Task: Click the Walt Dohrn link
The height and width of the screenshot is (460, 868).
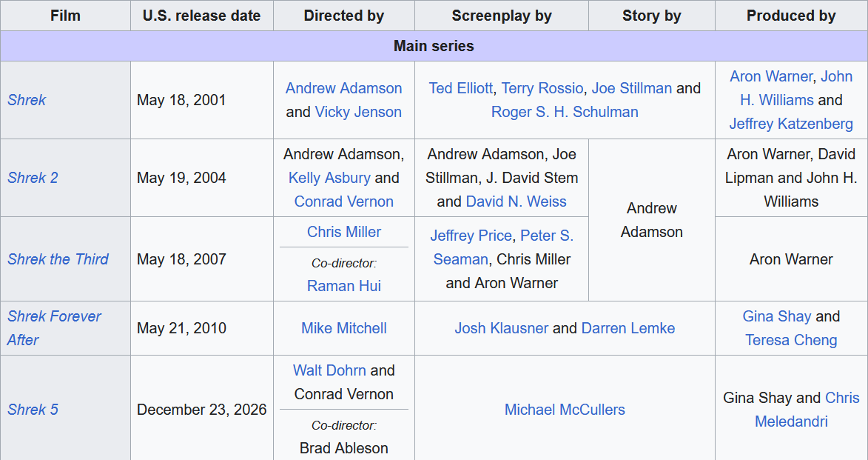Action: point(329,370)
